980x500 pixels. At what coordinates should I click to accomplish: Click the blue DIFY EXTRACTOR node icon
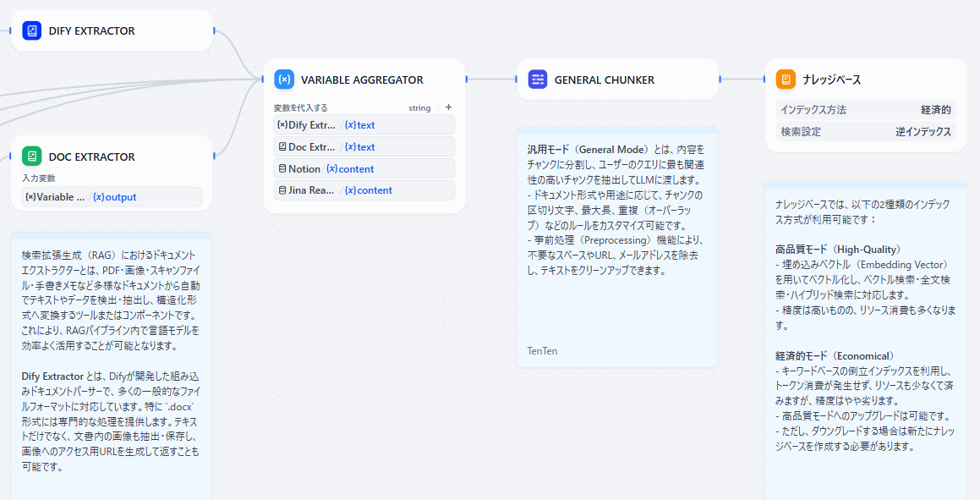coord(32,31)
